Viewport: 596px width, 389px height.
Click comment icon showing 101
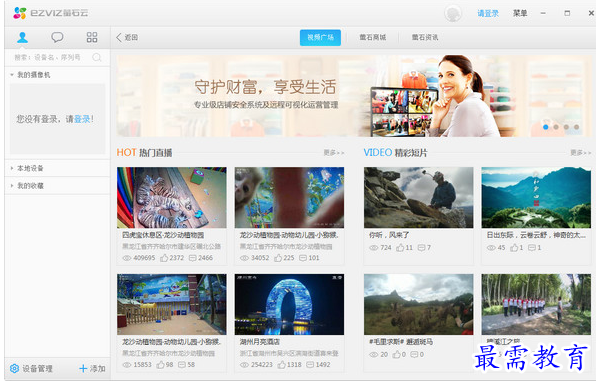tap(303, 258)
